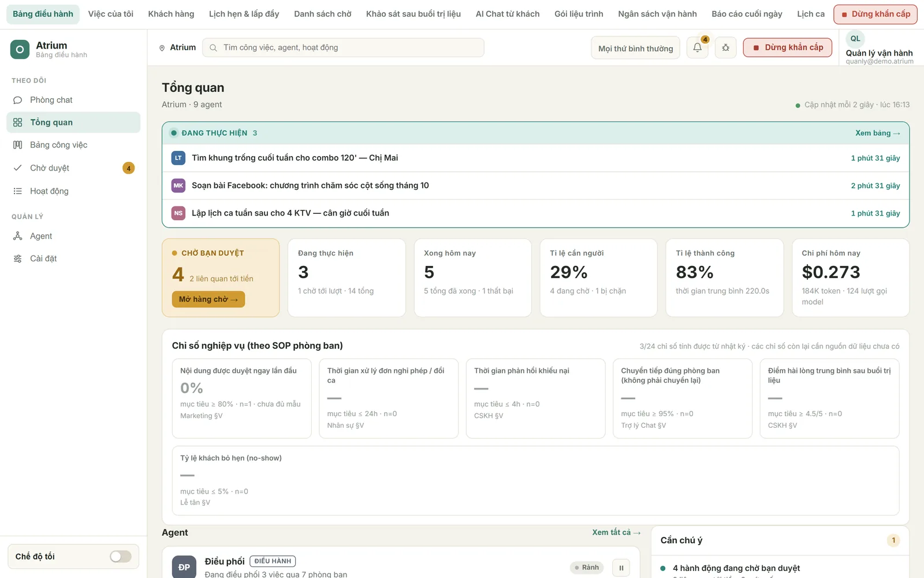Open the AI Chat từ khách tab
The width and height of the screenshot is (924, 578).
[508, 14]
